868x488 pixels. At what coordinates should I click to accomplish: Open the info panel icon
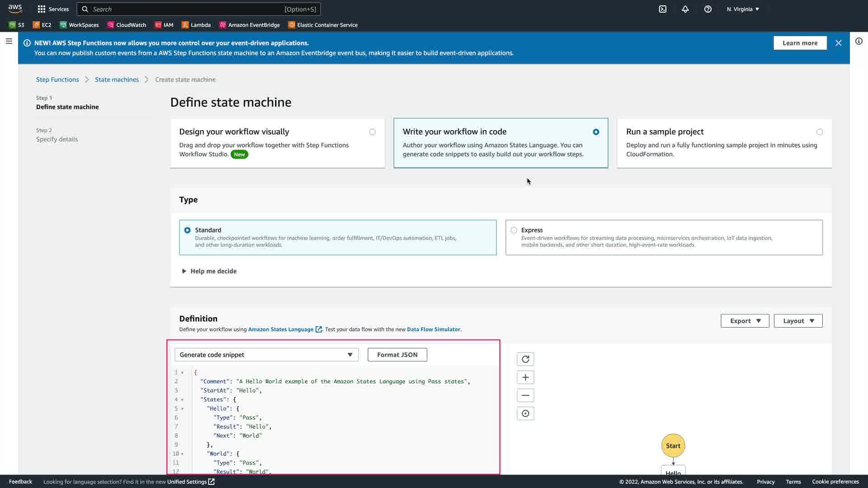point(859,42)
